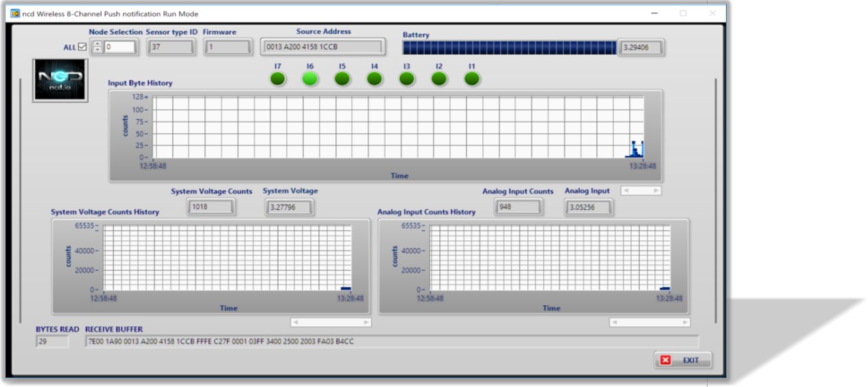This screenshot has height=387, width=868.
Task: Close the Run Mode window
Action: coord(713,13)
